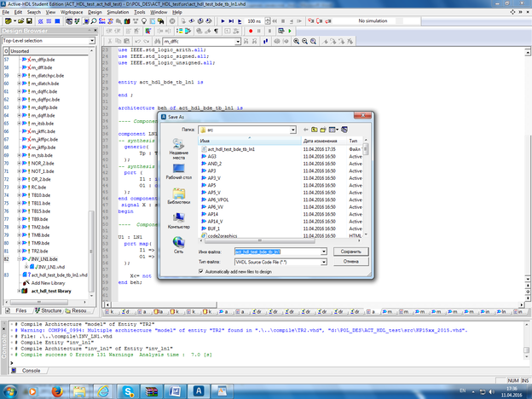Switch to the Structure tab
Screen dimensions: 532x399
(x=50, y=311)
